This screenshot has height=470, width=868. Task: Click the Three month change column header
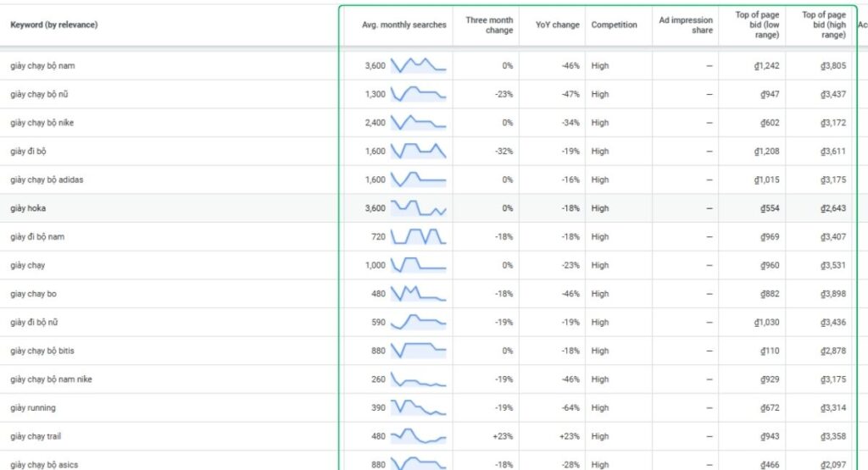[x=489, y=25]
